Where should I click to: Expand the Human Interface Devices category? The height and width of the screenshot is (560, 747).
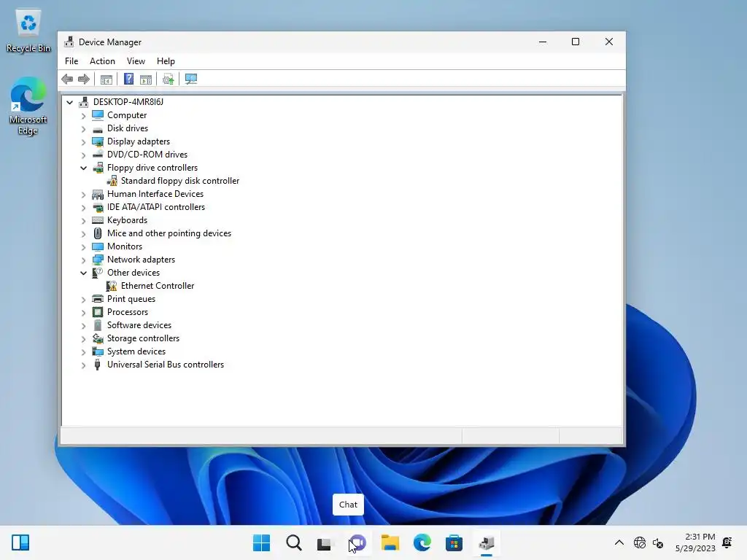tap(83, 195)
